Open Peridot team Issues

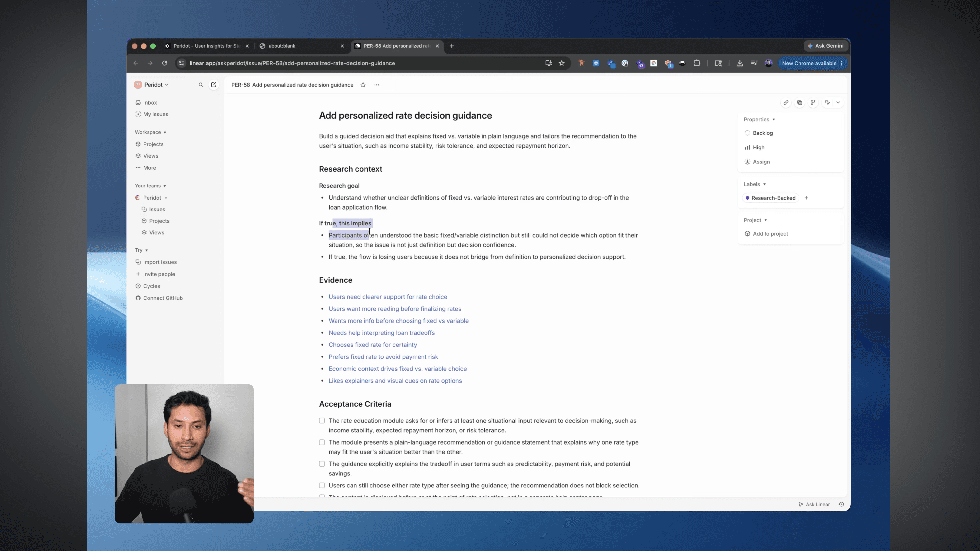point(153,209)
